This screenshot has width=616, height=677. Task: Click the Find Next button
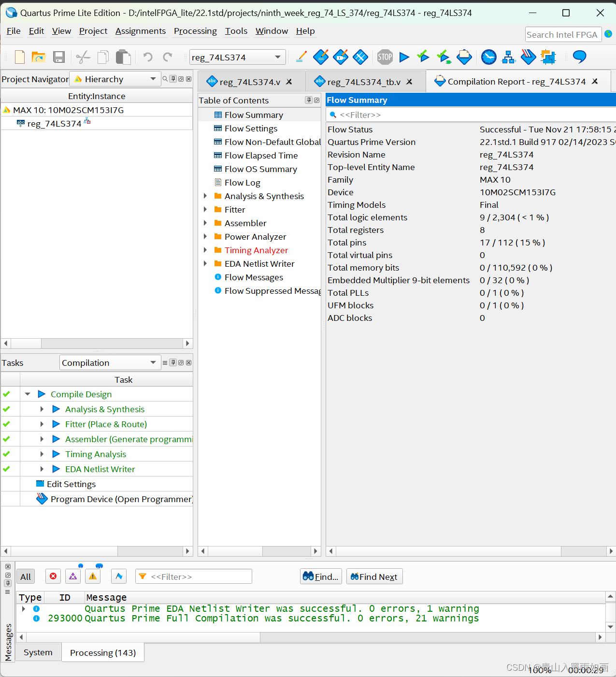[x=374, y=576]
